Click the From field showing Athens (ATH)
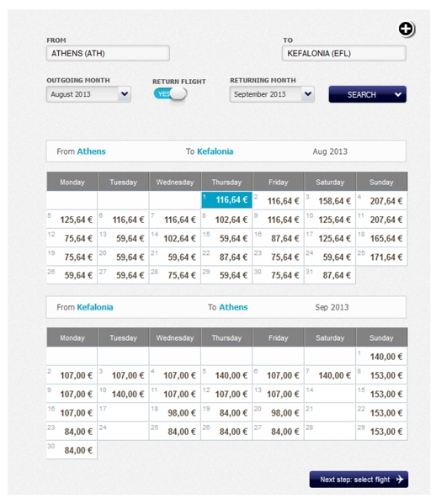 (108, 53)
